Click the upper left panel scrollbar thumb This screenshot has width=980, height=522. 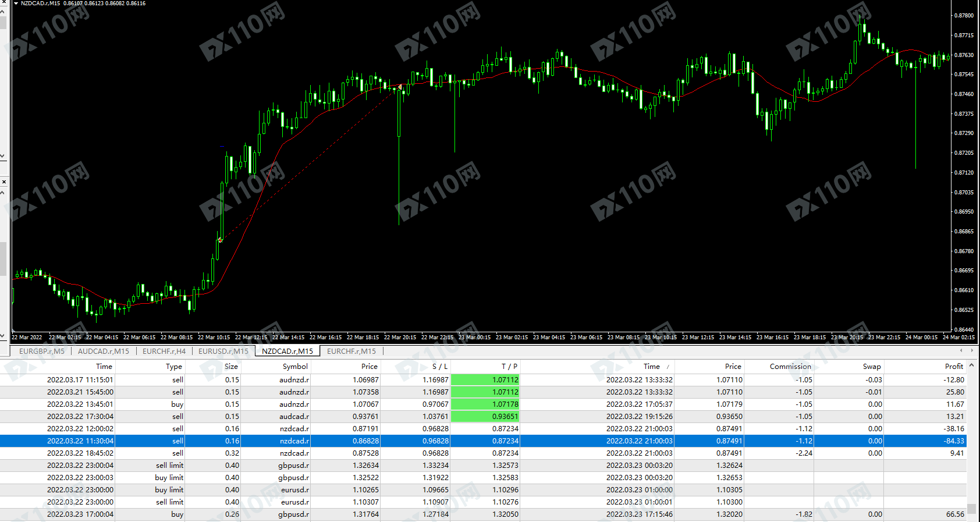pos(3,23)
